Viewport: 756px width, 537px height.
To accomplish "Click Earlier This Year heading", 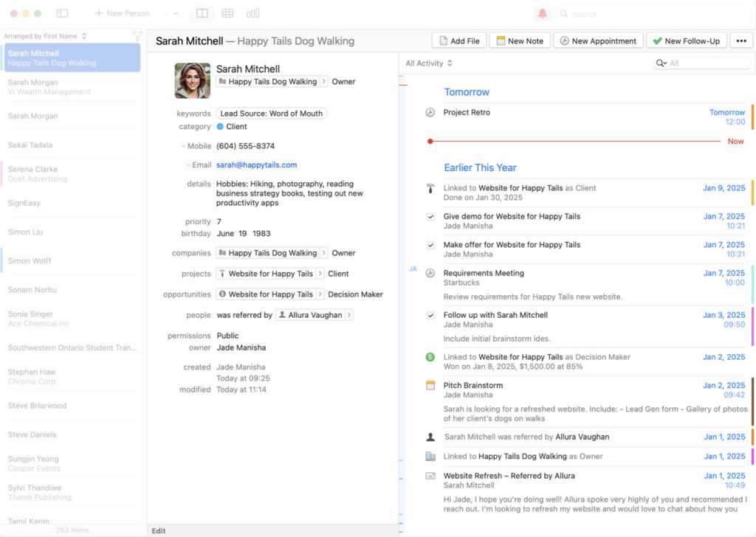I will [480, 167].
